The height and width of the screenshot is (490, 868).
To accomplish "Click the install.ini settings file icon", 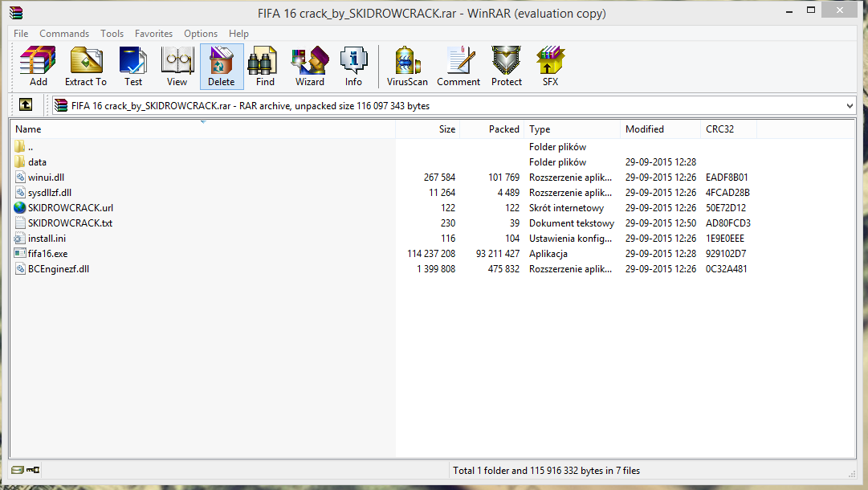I will [x=20, y=238].
